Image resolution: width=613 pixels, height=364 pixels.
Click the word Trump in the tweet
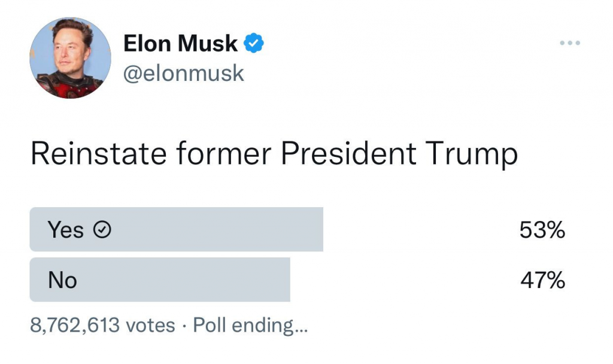472,153
